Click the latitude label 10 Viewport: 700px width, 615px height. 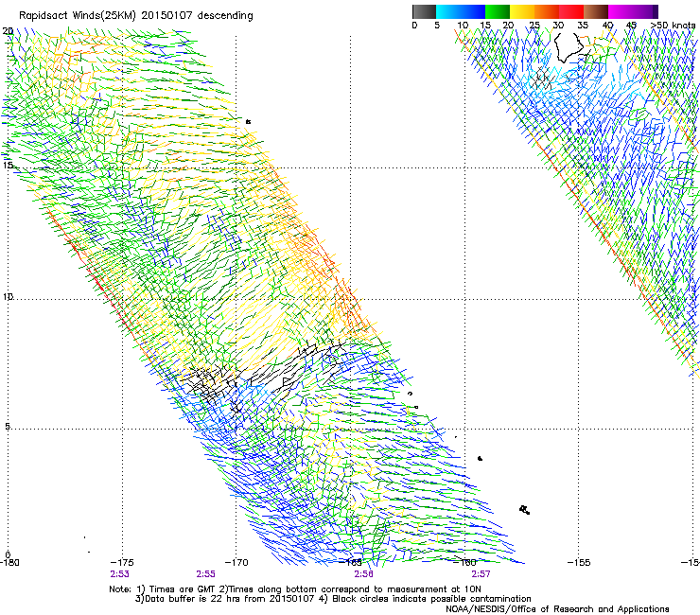coord(8,296)
